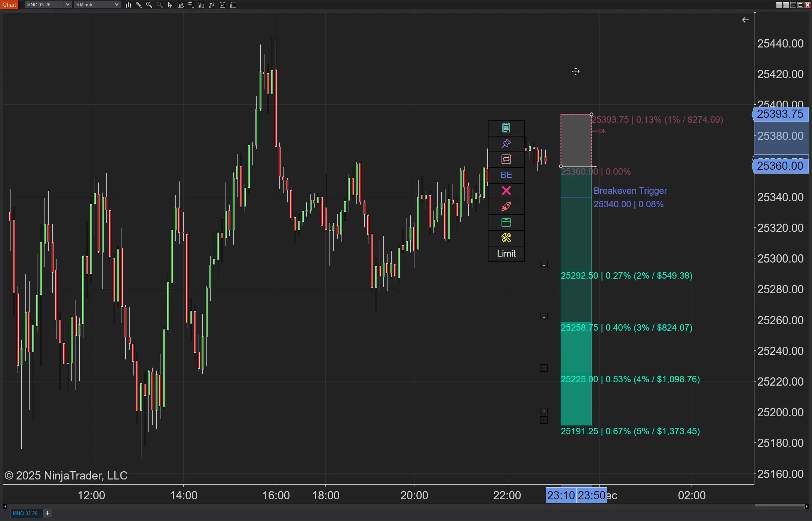Open the green toolbox icon
The image size is (812, 521).
tap(506, 222)
